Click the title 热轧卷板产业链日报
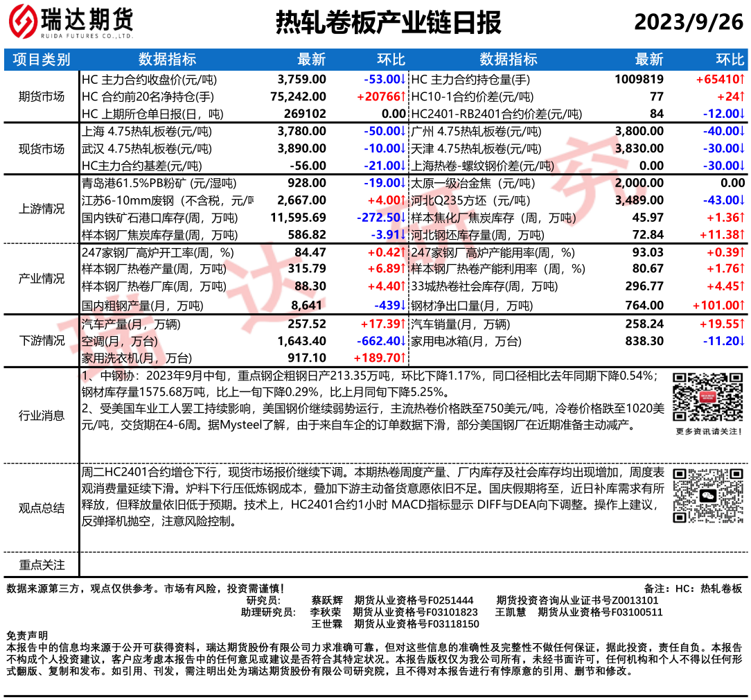 click(x=388, y=23)
